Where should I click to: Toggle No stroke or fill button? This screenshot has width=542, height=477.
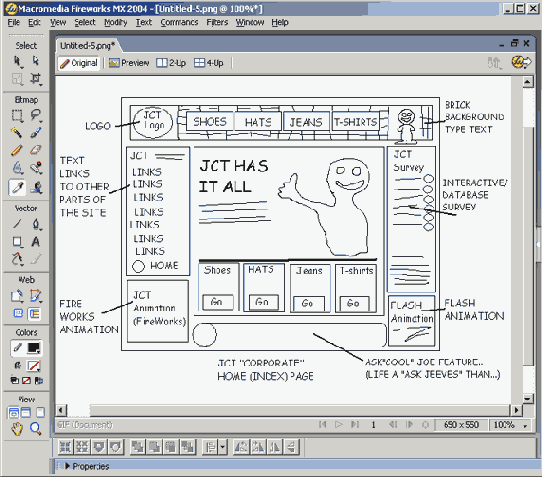point(26,381)
